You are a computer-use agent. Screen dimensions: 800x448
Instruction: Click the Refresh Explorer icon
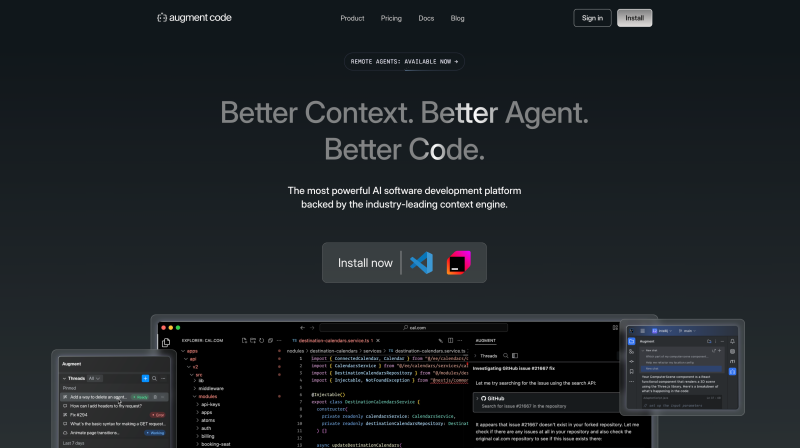pyautogui.click(x=261, y=341)
